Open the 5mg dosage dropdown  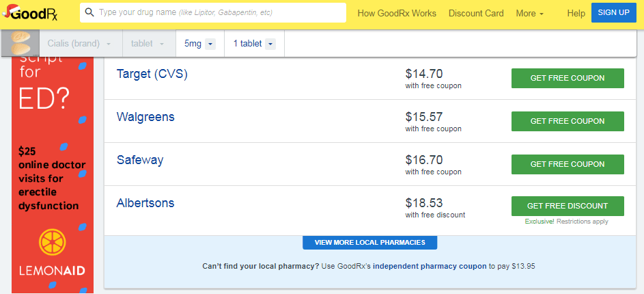[x=200, y=44]
